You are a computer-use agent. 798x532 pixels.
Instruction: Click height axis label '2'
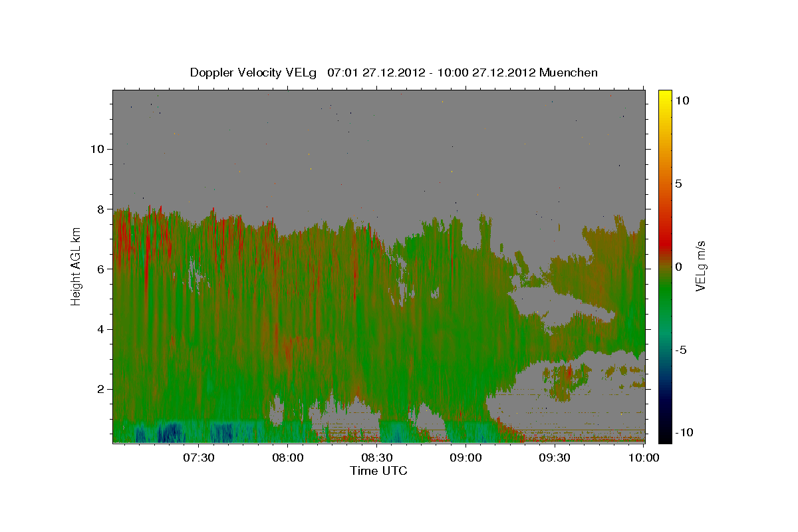pos(100,389)
